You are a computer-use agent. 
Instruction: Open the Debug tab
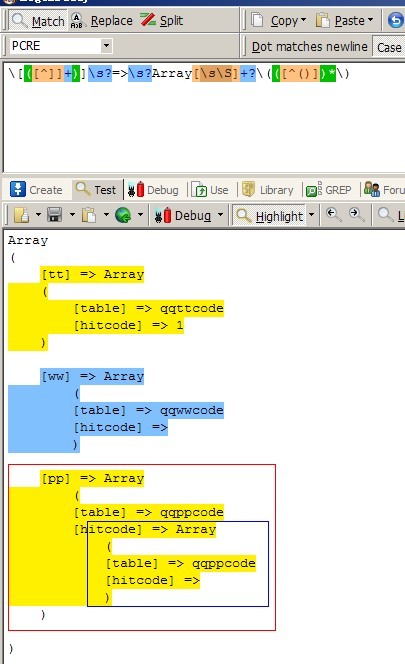tap(153, 190)
